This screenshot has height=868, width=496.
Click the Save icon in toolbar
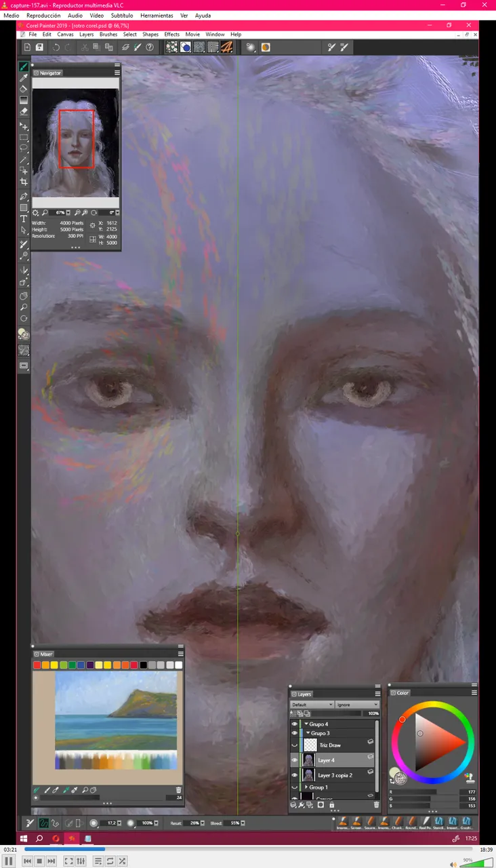(40, 47)
